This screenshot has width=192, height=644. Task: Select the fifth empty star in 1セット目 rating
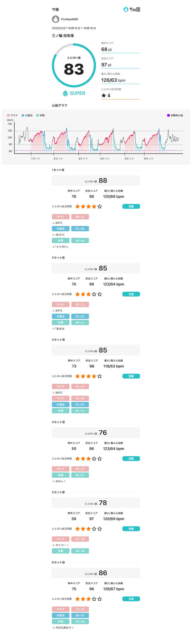click(x=100, y=206)
